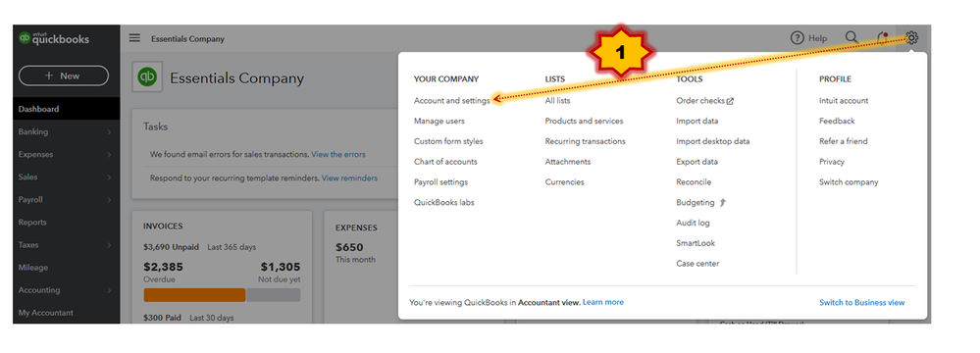Image resolution: width=980 pixels, height=353 pixels.
Task: Toggle the hamburger navigation menu icon
Action: 134,38
